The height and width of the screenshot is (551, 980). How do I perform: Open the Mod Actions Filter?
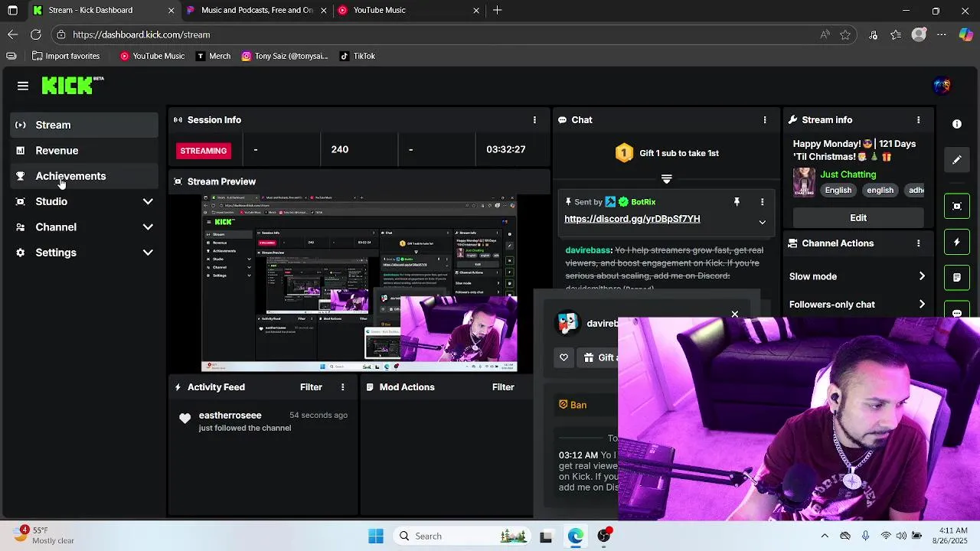tap(503, 387)
